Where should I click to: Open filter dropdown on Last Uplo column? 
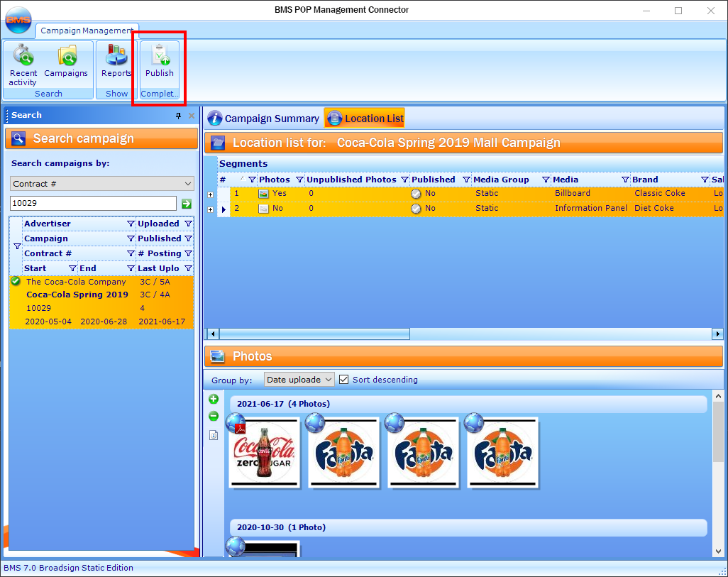click(189, 268)
